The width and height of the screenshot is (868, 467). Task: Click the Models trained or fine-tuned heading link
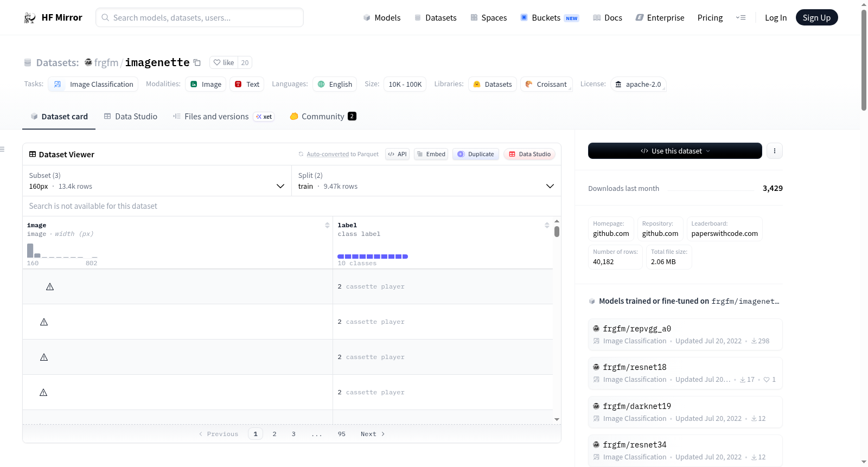(689, 301)
